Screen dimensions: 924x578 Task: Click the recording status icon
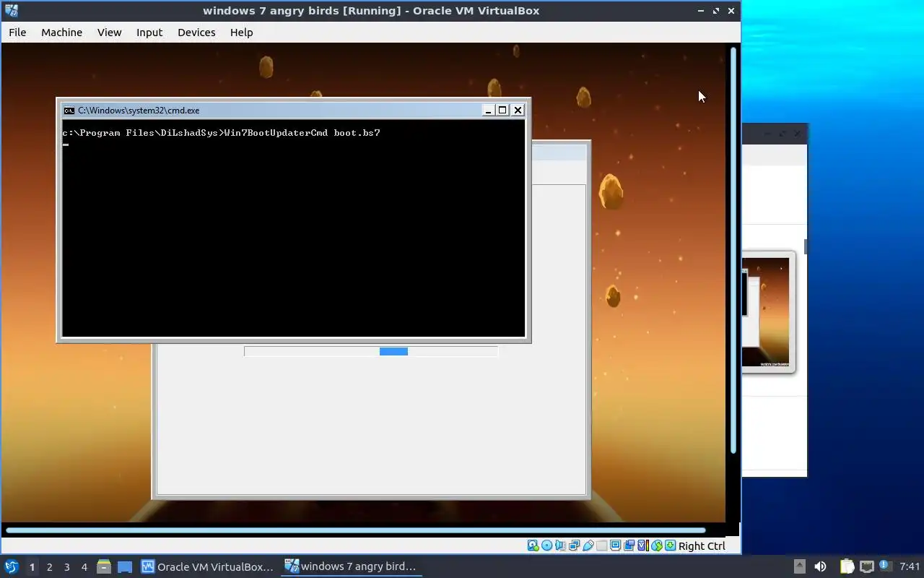629,545
